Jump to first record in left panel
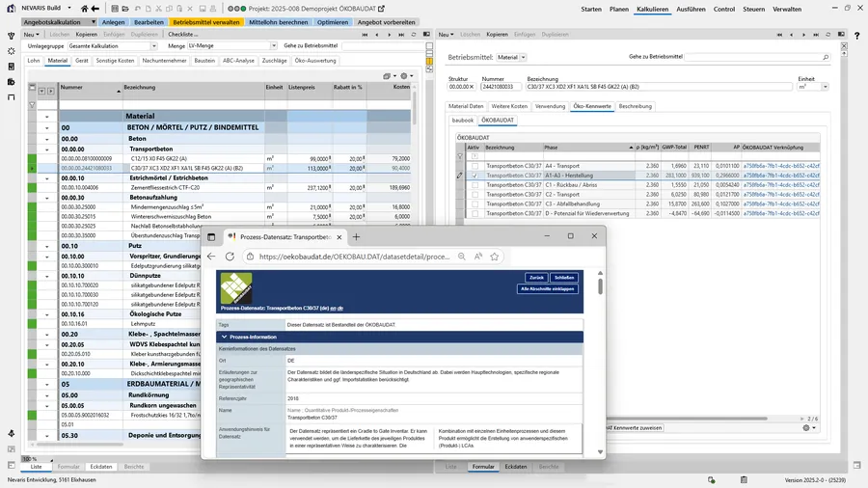This screenshot has width=868, height=488. click(365, 35)
